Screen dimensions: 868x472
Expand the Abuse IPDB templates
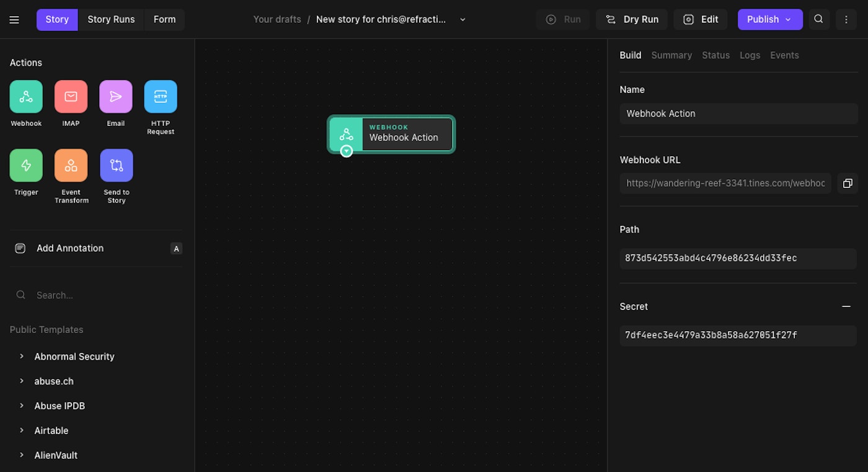(x=22, y=406)
